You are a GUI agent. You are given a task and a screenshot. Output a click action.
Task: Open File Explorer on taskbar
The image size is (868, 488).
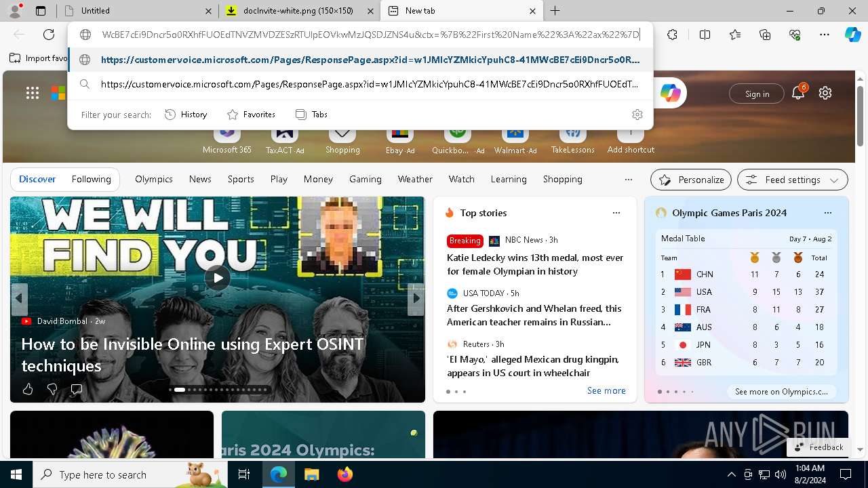point(311,474)
